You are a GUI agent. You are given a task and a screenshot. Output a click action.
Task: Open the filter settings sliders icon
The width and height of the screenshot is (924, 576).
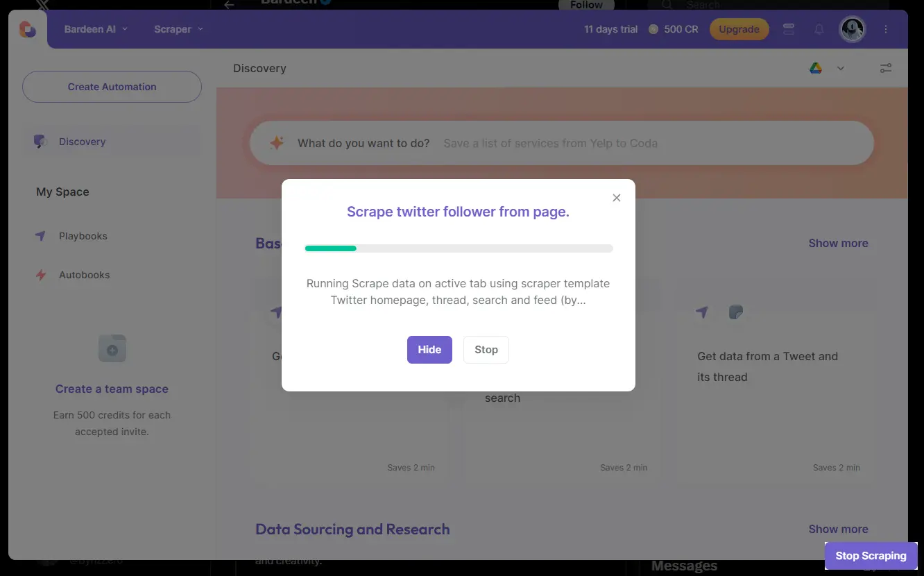(x=886, y=68)
